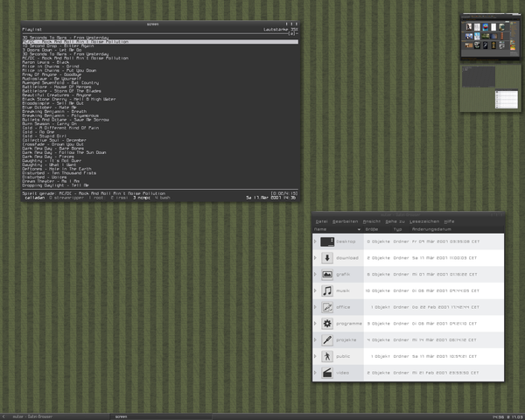Expand the grafik folder row

[315, 274]
